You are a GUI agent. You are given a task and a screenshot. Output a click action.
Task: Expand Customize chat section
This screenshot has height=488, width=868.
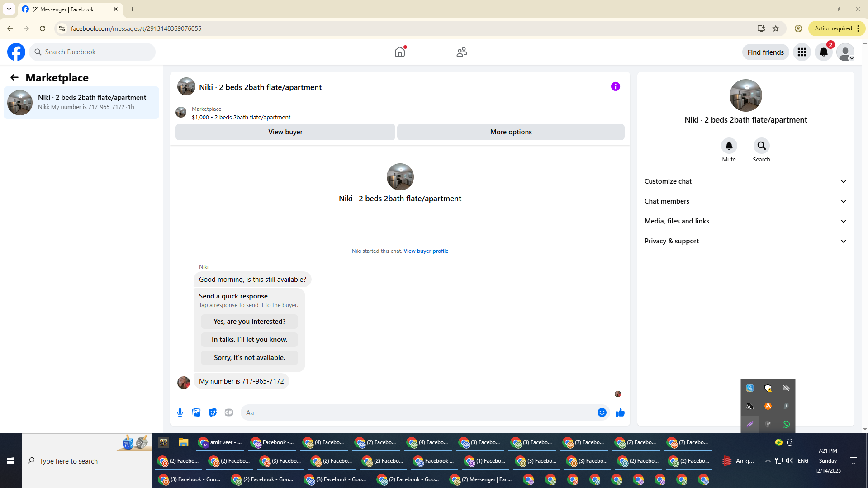tap(745, 181)
